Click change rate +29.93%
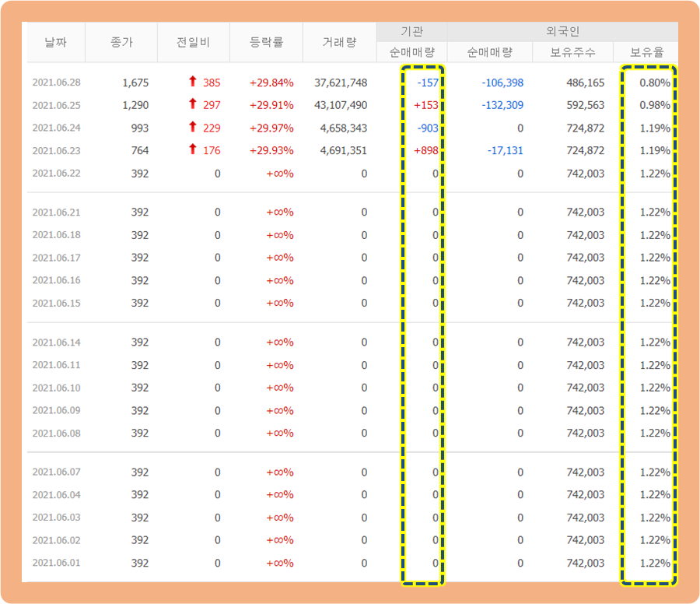Screen dimensions: 700x604 tap(271, 150)
